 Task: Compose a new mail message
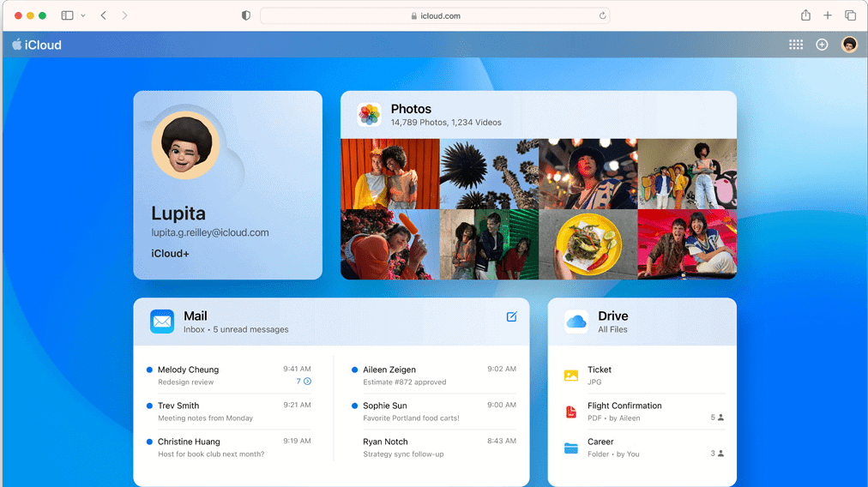pos(511,316)
